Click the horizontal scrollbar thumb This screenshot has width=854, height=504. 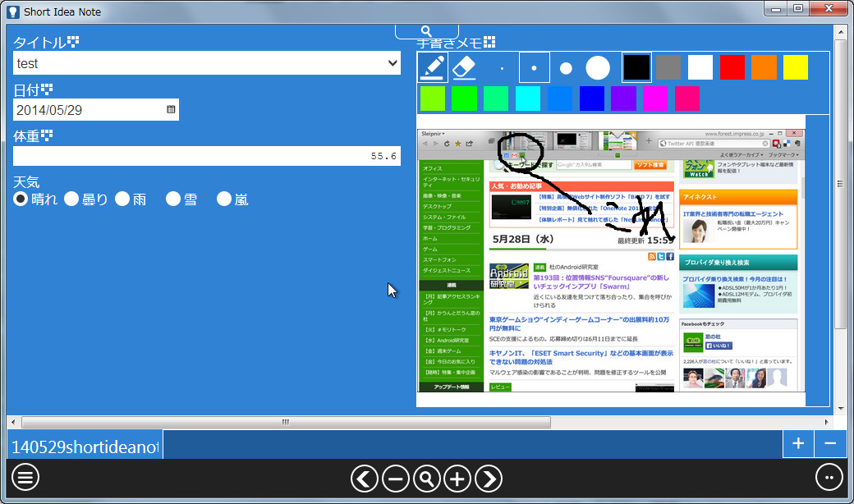pyautogui.click(x=286, y=423)
